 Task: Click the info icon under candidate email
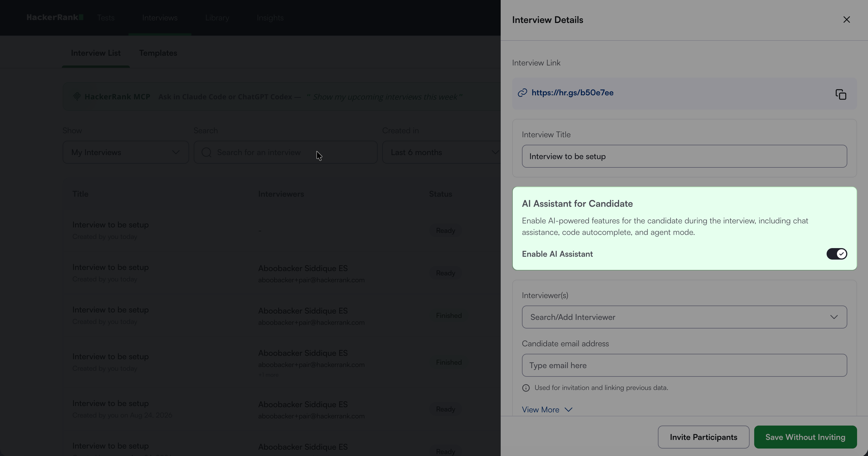pos(526,388)
